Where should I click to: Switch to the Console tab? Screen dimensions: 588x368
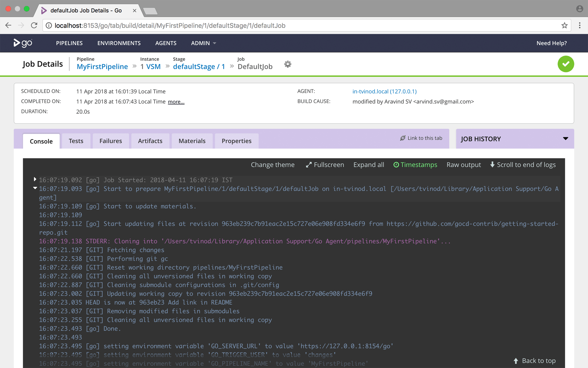(41, 141)
